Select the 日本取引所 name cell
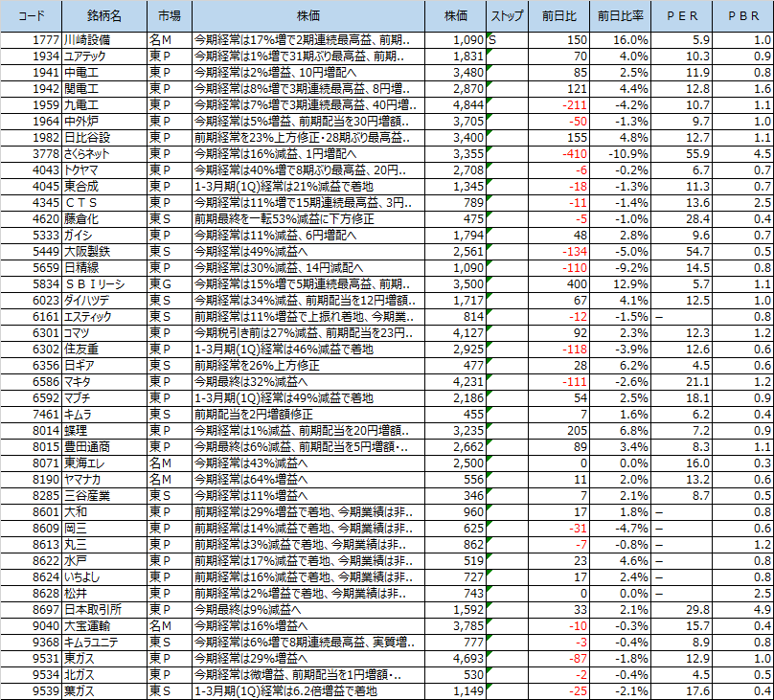This screenshot has width=774, height=700. pyautogui.click(x=104, y=610)
